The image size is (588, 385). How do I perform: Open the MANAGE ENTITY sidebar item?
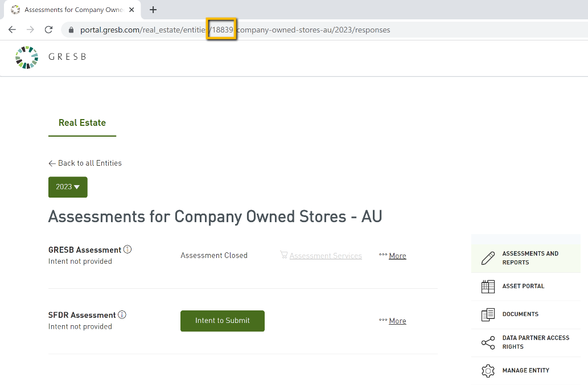(526, 371)
